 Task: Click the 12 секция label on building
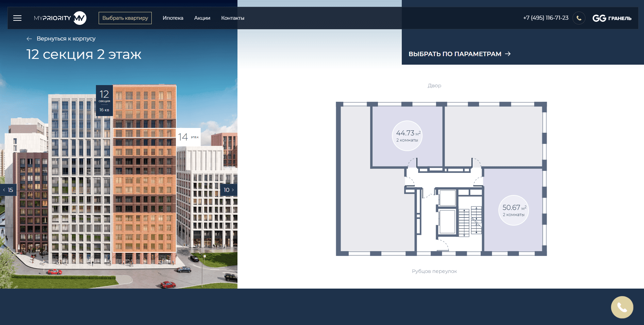pyautogui.click(x=104, y=100)
